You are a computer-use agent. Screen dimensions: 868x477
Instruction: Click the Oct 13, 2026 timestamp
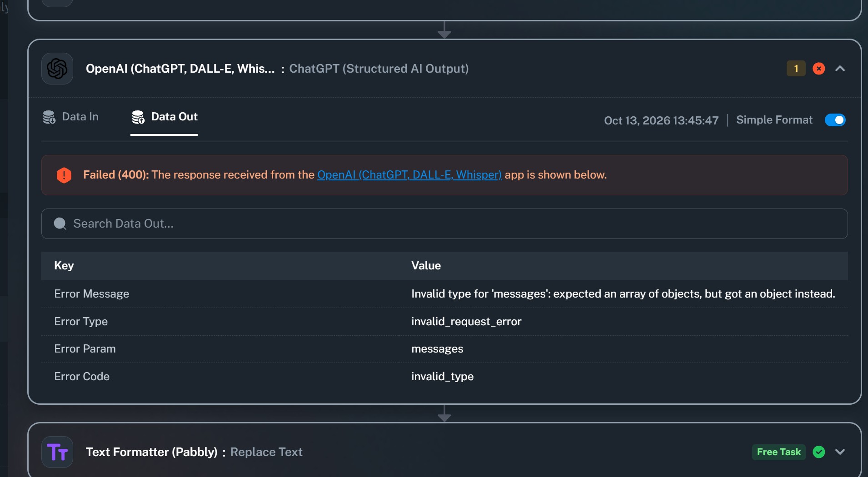coord(661,120)
